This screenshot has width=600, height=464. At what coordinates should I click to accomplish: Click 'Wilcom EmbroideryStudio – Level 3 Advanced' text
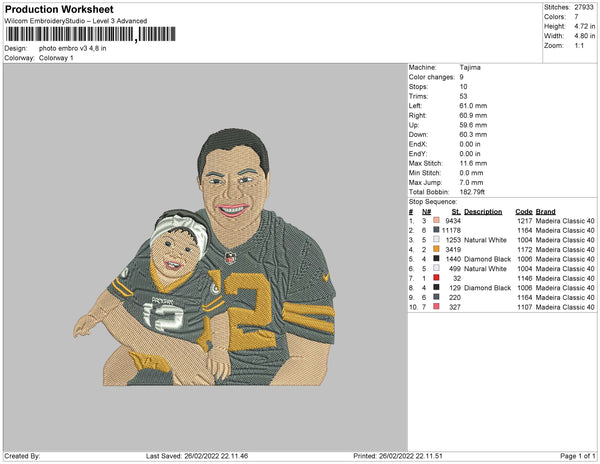click(76, 21)
